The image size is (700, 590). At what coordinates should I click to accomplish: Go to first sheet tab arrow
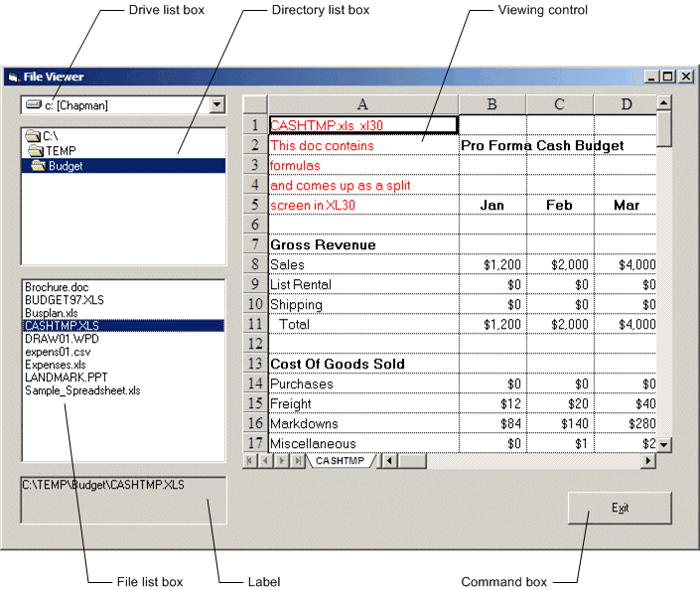tap(249, 461)
